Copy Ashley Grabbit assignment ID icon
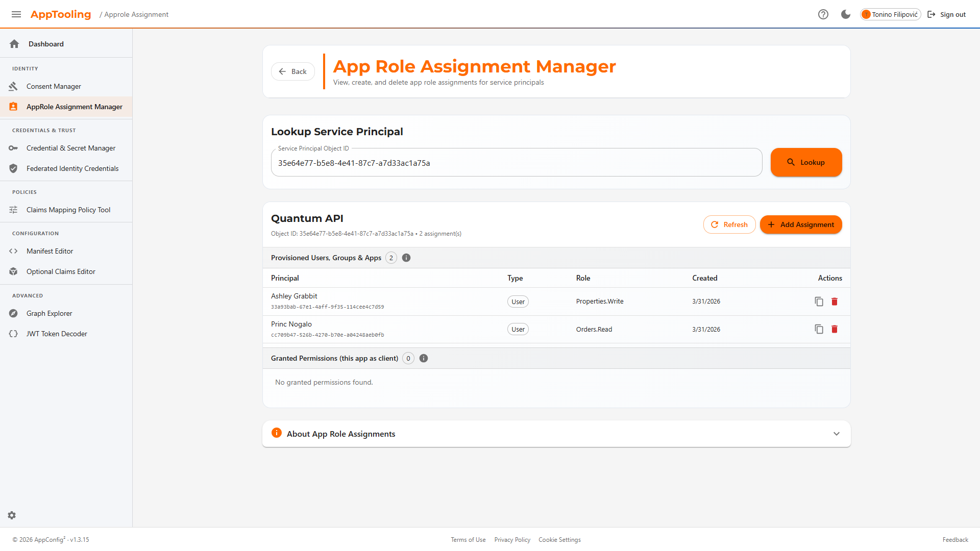The image size is (980, 551). 819,302
